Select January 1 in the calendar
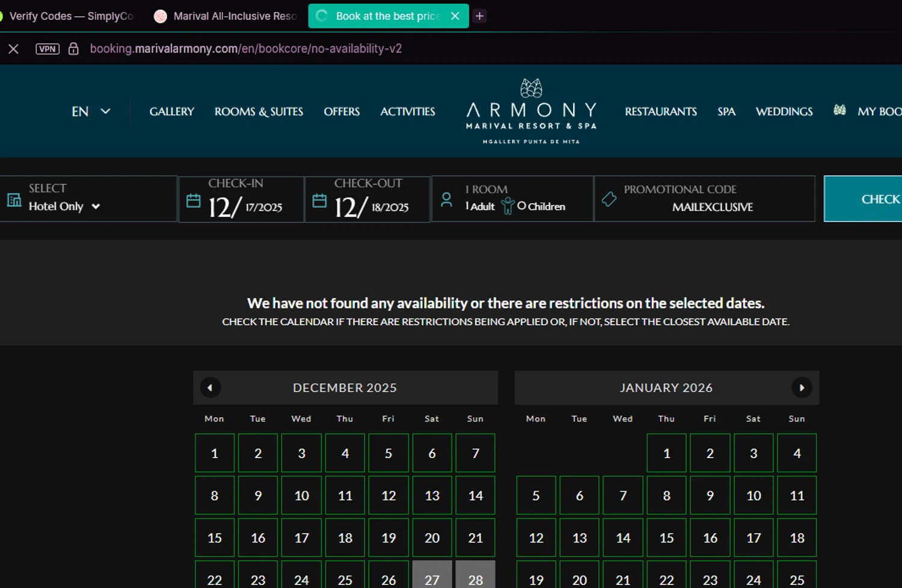 [x=666, y=453]
